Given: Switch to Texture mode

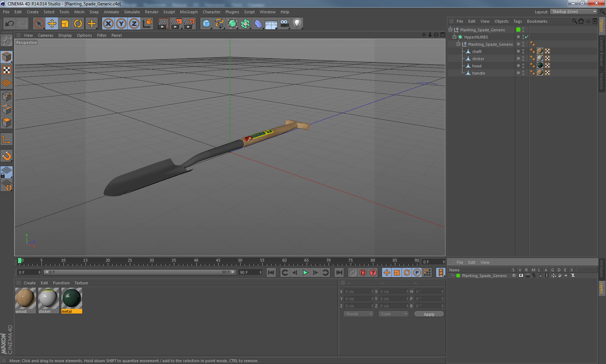Looking at the screenshot, I should point(6,70).
